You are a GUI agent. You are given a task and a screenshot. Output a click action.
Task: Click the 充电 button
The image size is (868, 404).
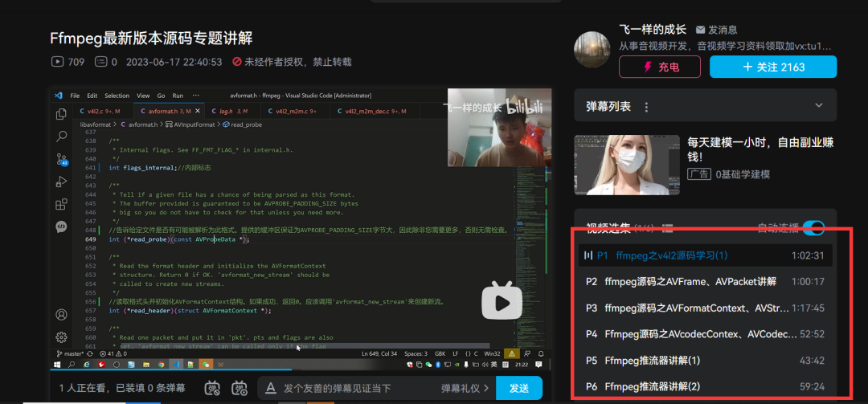[x=660, y=67]
